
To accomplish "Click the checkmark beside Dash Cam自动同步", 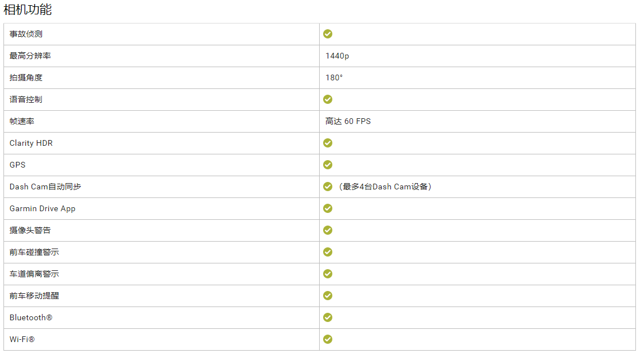I will (x=328, y=187).
